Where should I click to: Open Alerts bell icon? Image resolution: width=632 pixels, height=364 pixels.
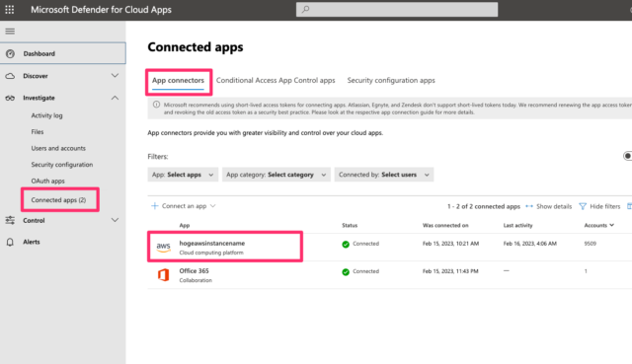point(10,242)
